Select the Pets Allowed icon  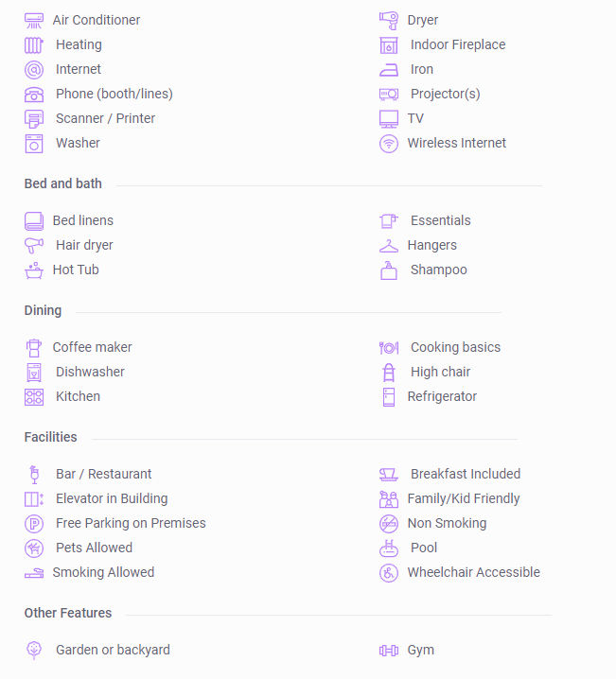pyautogui.click(x=34, y=548)
